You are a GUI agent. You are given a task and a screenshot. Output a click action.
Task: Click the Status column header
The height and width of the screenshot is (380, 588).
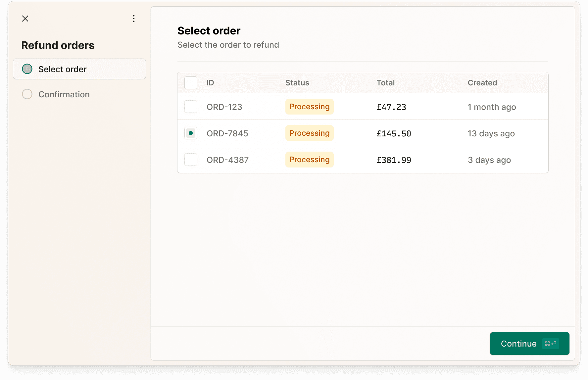tap(297, 83)
